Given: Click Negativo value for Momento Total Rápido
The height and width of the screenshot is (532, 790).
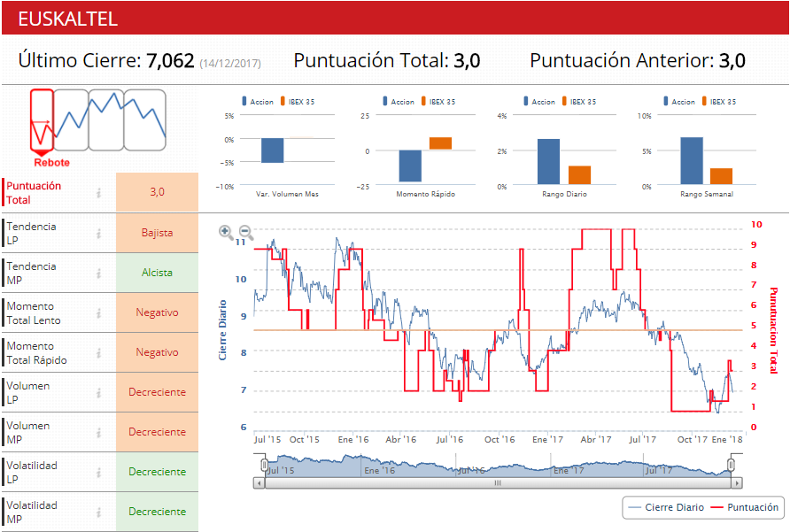Looking at the screenshot, I should [x=157, y=352].
